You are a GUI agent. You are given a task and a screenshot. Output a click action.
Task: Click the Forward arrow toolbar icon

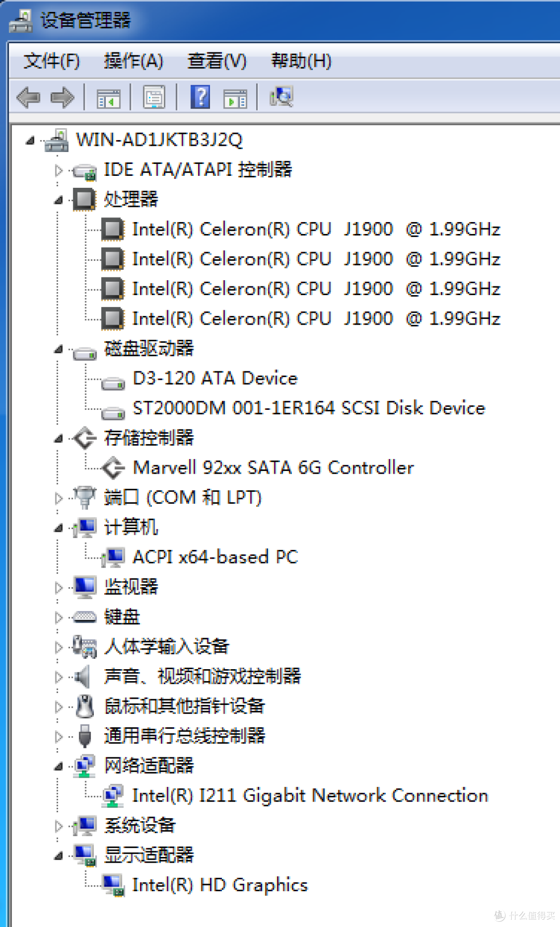pos(62,98)
